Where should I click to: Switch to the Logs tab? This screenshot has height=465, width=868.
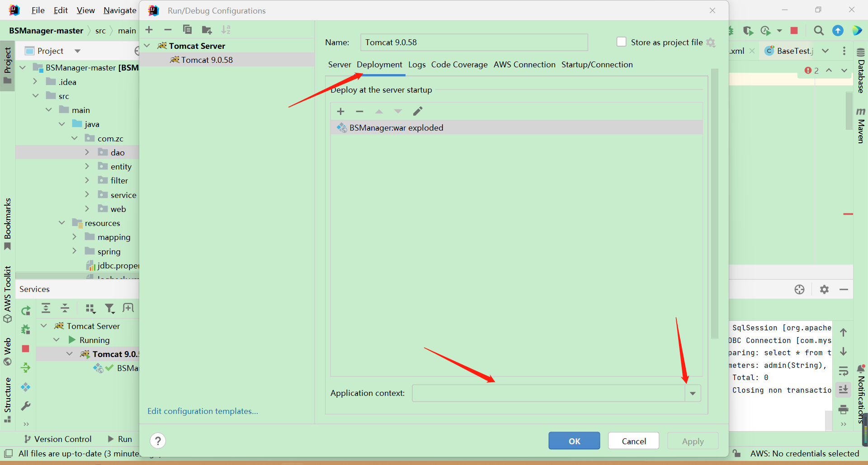tap(417, 65)
